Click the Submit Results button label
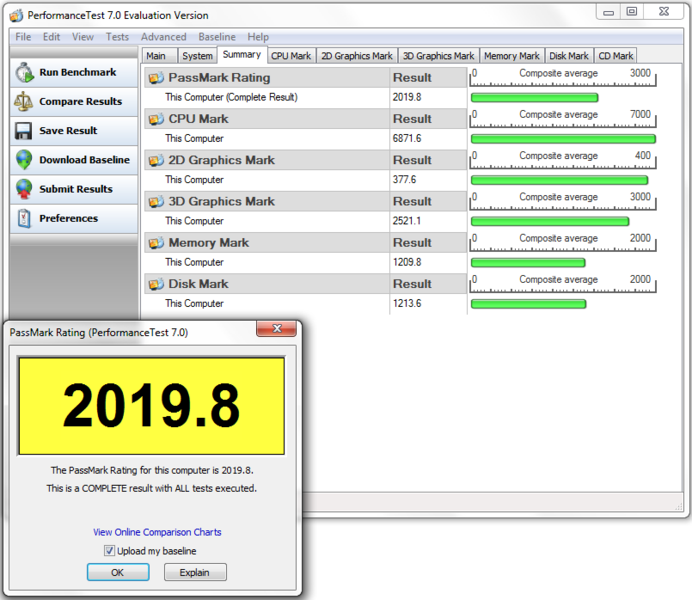The width and height of the screenshot is (692, 600). [x=76, y=189]
